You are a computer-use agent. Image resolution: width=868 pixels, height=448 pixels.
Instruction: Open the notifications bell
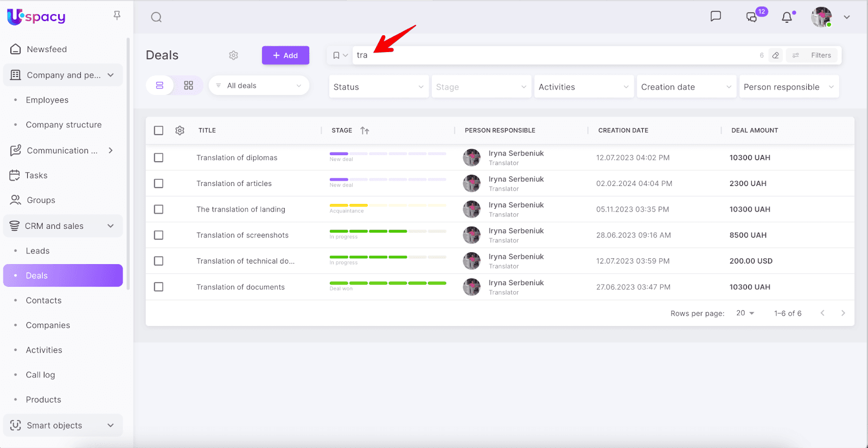pyautogui.click(x=787, y=17)
